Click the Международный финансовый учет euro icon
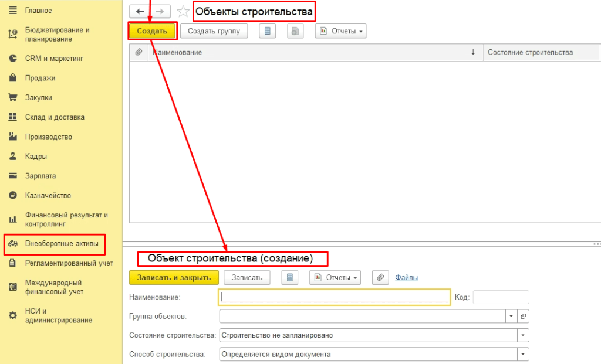 pos(13,287)
